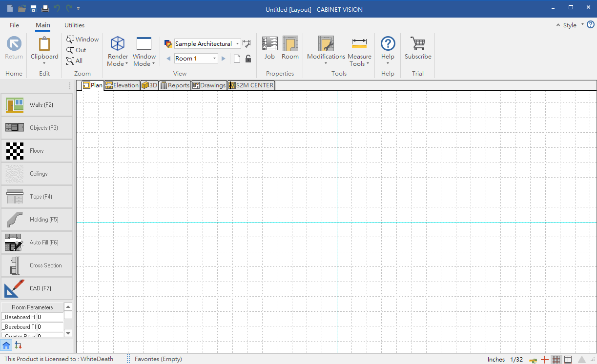Open Room properties in the ribbon
The height and width of the screenshot is (364, 597).
coord(290,48)
